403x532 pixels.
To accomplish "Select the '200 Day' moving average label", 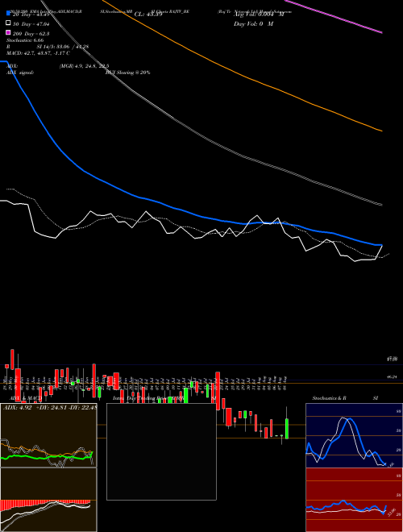I will click(31, 34).
